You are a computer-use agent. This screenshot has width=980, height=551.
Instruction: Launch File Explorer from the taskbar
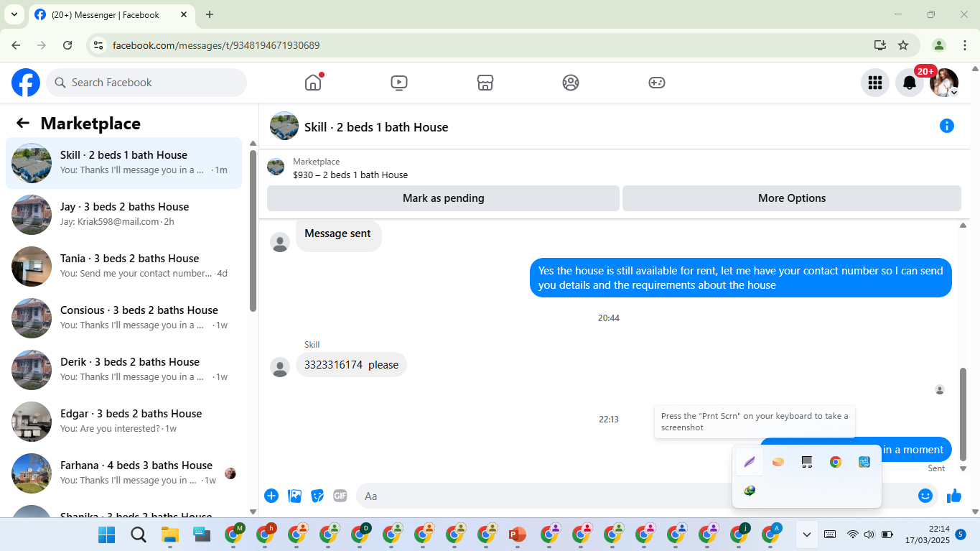coord(169,534)
